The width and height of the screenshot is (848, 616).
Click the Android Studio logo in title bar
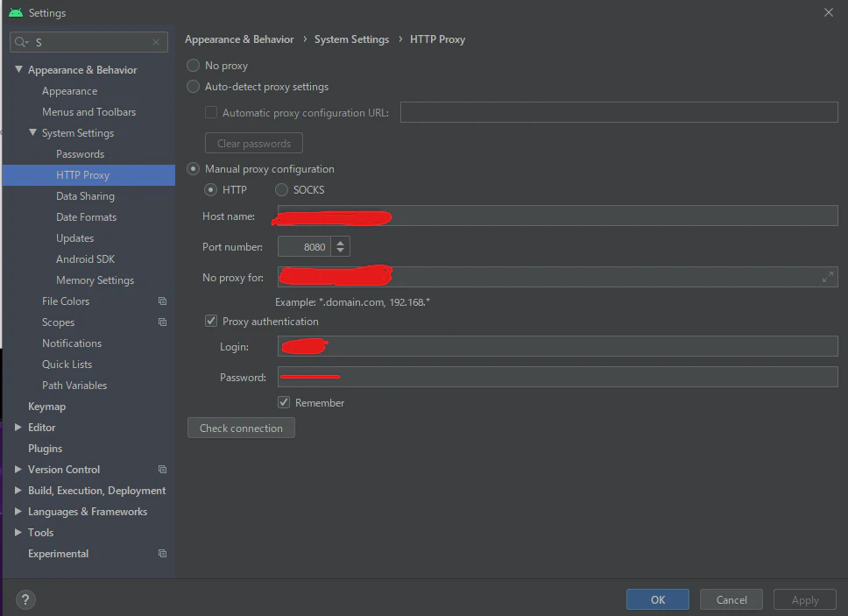(16, 12)
